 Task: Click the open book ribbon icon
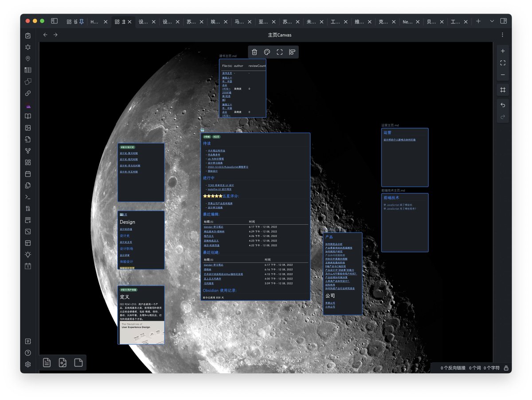(28, 116)
